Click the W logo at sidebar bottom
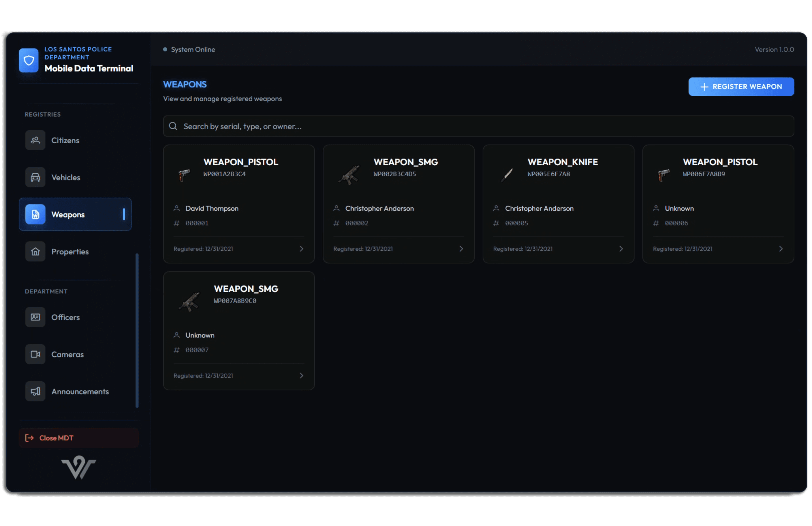 (79, 468)
